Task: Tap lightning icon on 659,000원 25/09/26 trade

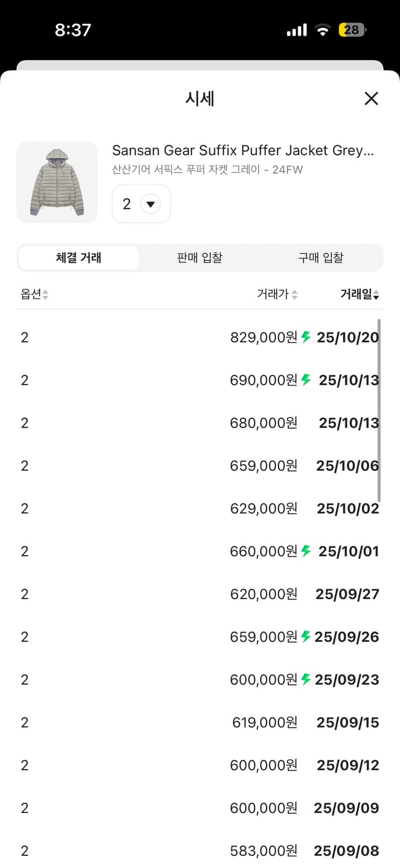Action: [306, 637]
